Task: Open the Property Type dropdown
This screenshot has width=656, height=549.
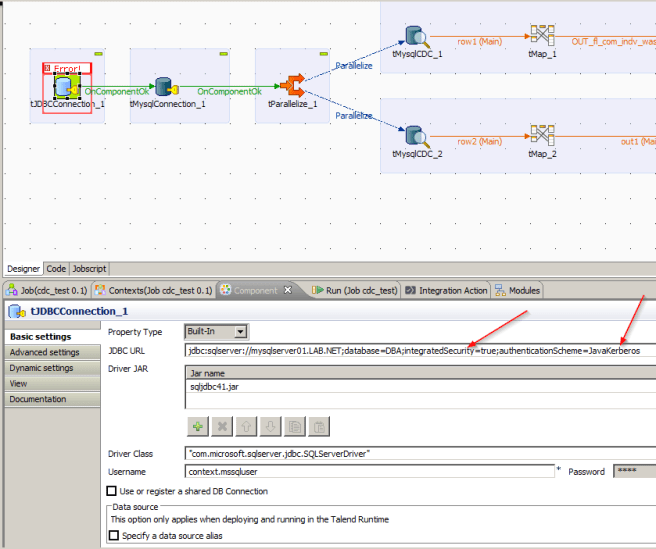Action: tap(240, 332)
